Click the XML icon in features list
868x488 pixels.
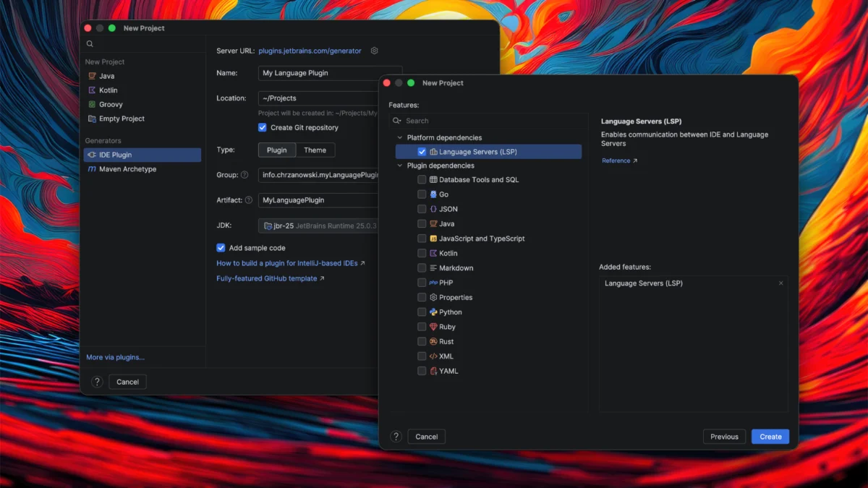(433, 356)
